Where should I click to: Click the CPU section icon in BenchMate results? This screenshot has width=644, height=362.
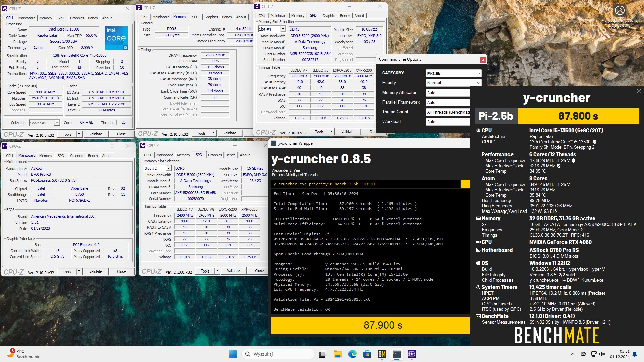coord(478,130)
